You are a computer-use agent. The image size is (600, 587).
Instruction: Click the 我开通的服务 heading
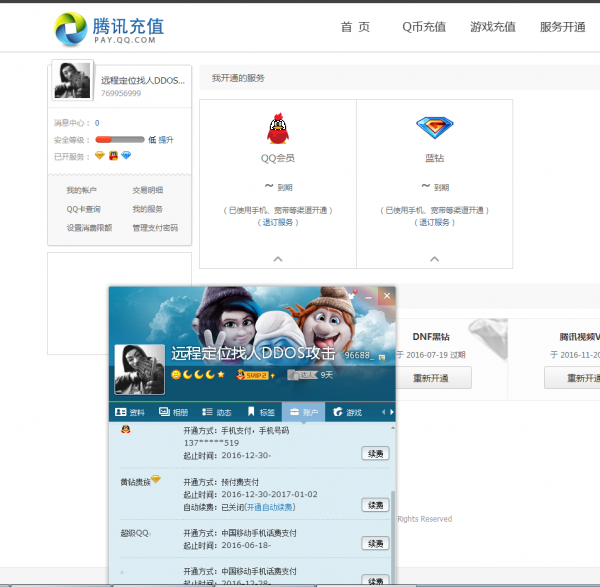tap(238, 78)
